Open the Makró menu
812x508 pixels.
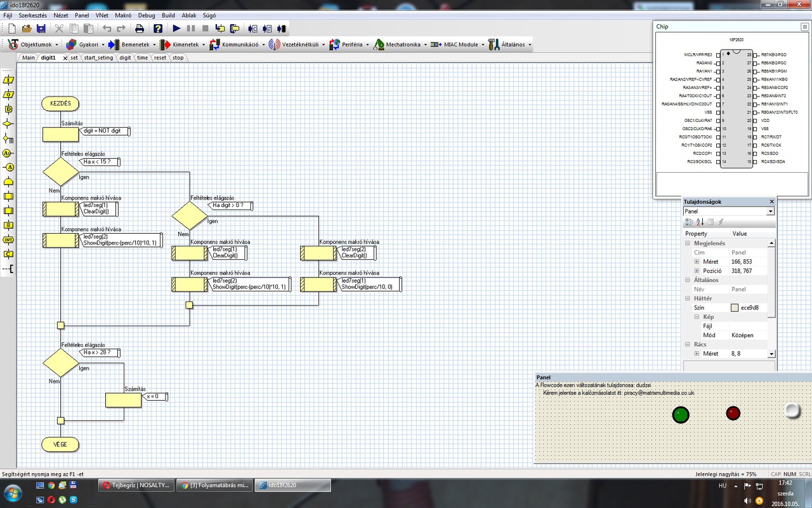tap(123, 15)
